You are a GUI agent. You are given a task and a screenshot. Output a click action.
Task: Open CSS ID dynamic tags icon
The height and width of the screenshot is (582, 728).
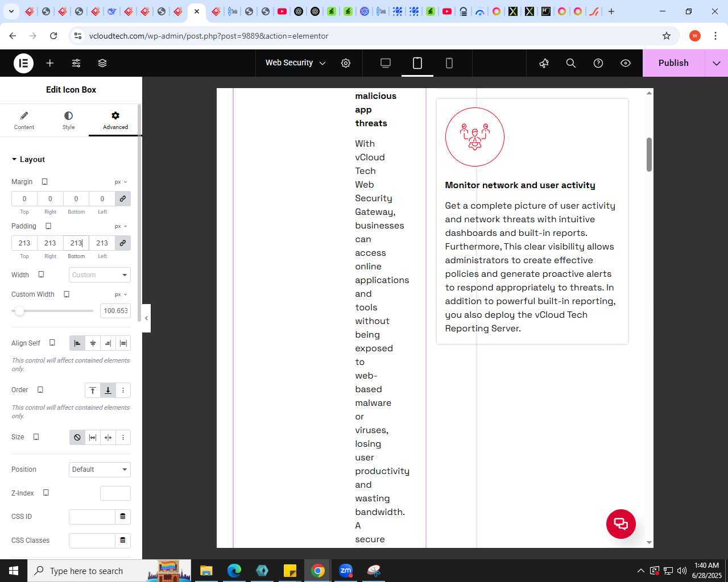[x=123, y=517]
